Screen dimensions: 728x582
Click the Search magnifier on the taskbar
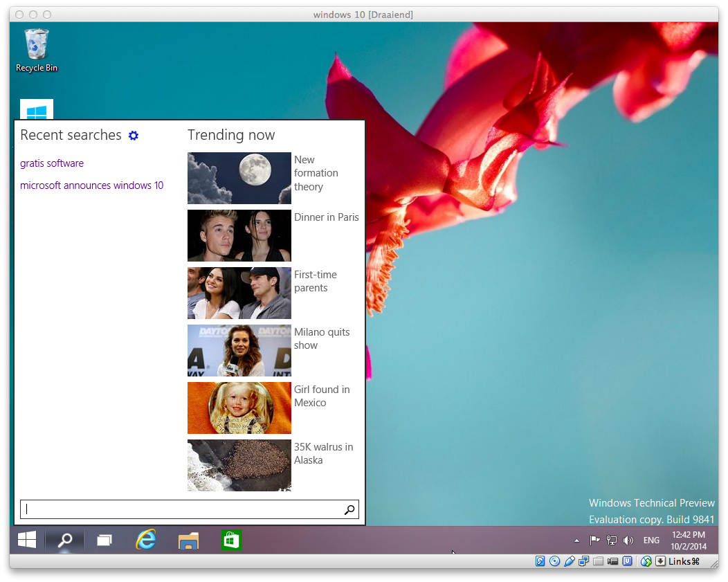coord(65,540)
